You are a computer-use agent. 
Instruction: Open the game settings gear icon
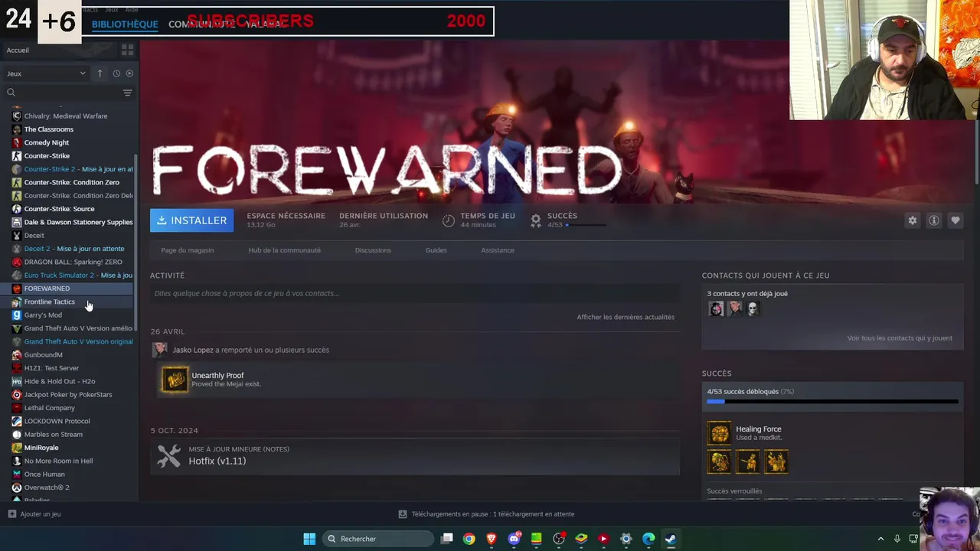coord(912,220)
